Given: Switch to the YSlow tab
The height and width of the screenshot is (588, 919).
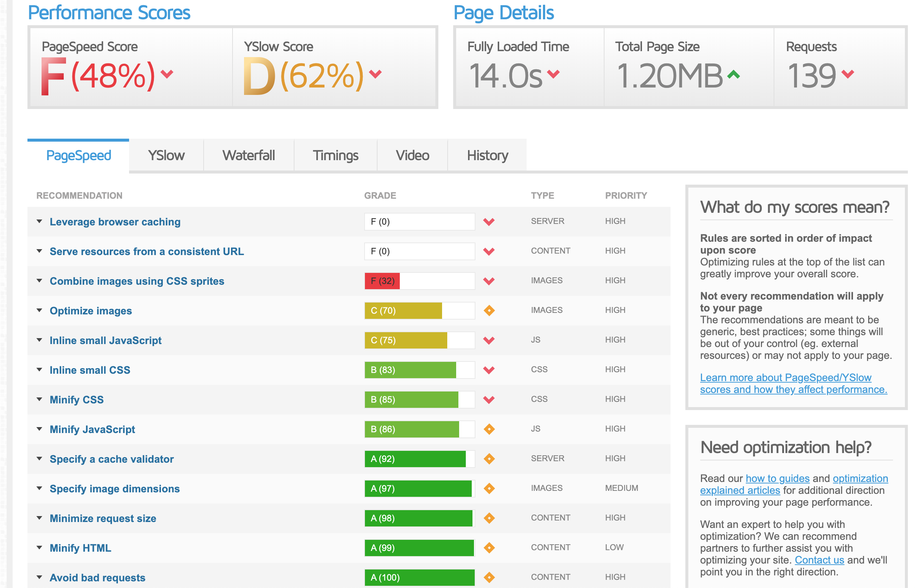Looking at the screenshot, I should point(166,156).
